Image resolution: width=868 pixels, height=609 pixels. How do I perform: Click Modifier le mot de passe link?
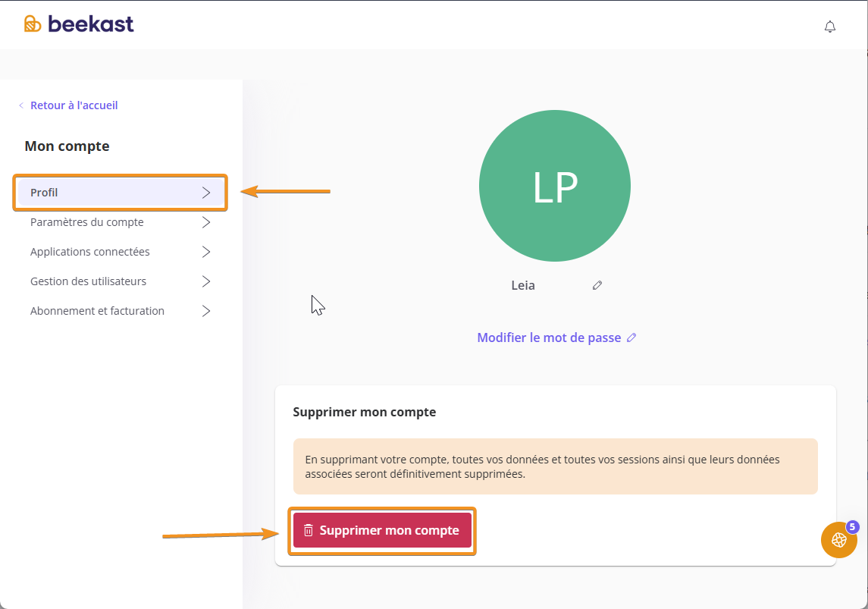coord(549,337)
